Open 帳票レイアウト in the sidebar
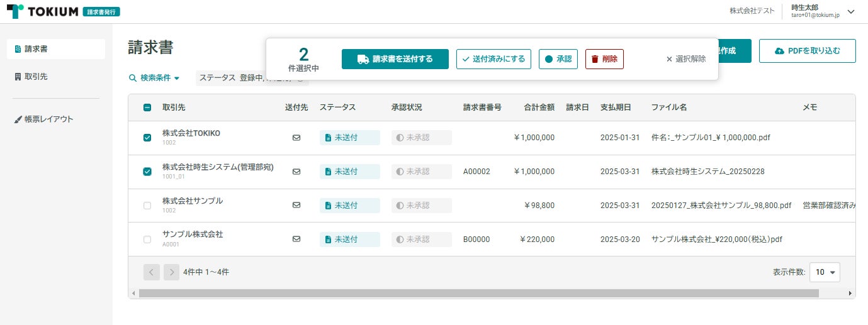Image resolution: width=868 pixels, height=325 pixels. point(48,119)
